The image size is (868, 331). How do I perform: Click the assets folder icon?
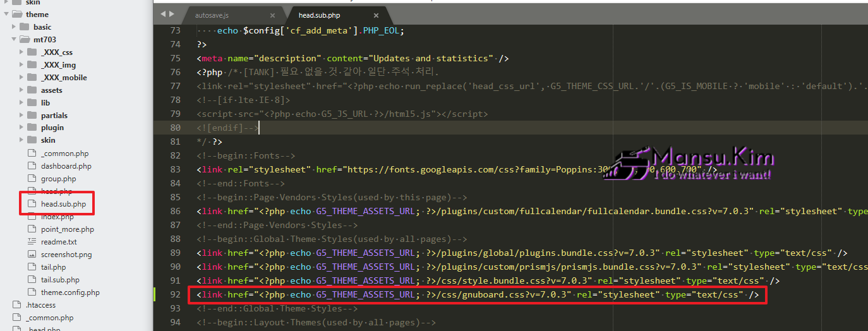pos(32,90)
